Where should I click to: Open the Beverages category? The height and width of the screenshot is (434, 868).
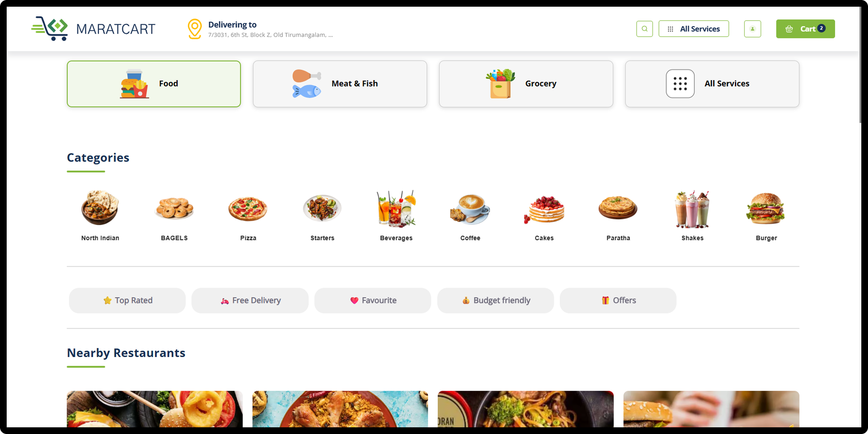pyautogui.click(x=396, y=216)
